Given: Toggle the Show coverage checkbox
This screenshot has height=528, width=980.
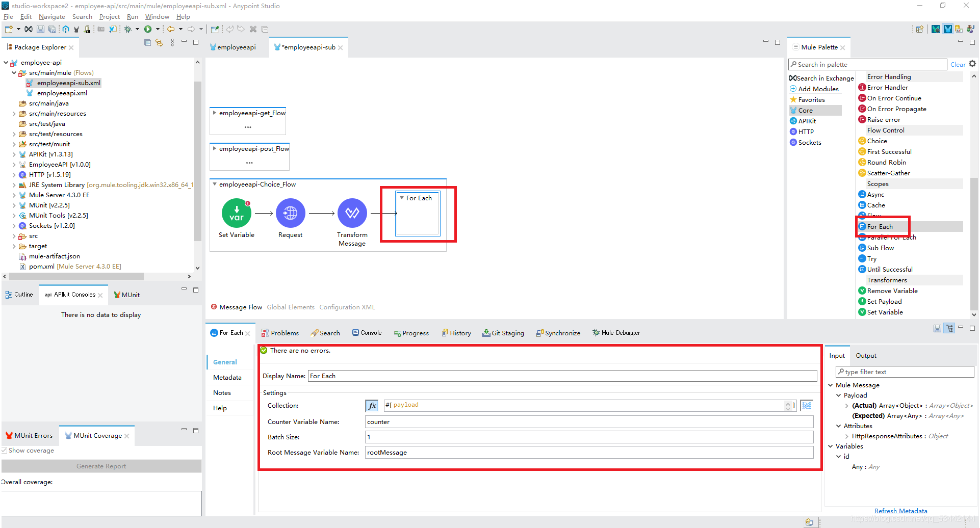Looking at the screenshot, I should tap(5, 451).
